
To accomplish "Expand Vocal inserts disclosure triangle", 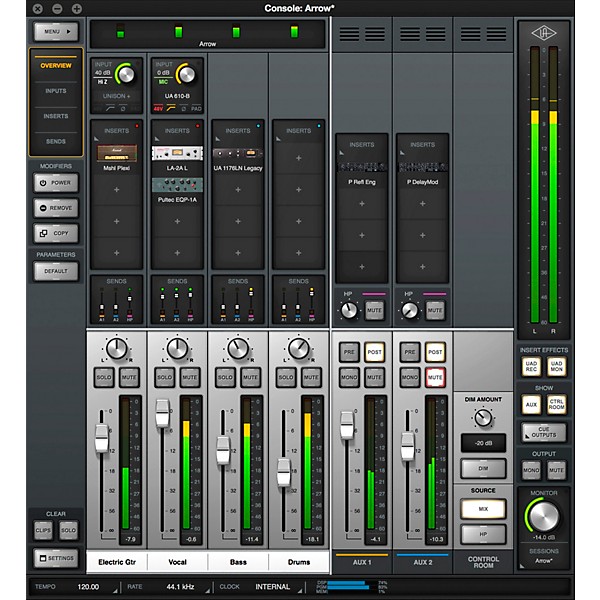I will [157, 139].
